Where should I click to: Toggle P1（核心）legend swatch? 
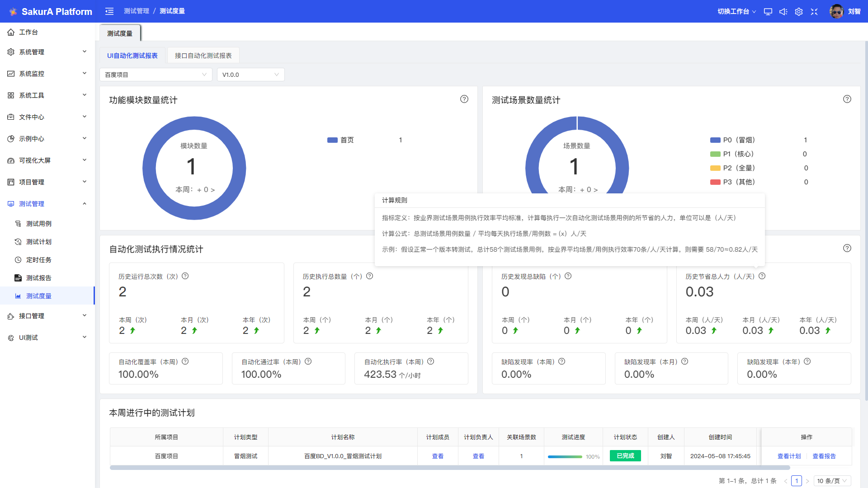[x=716, y=154]
